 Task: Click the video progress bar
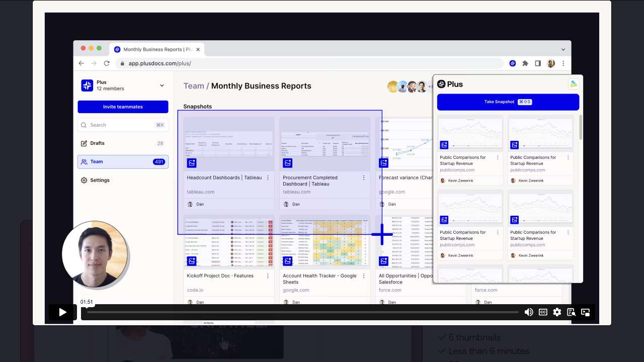(302, 312)
